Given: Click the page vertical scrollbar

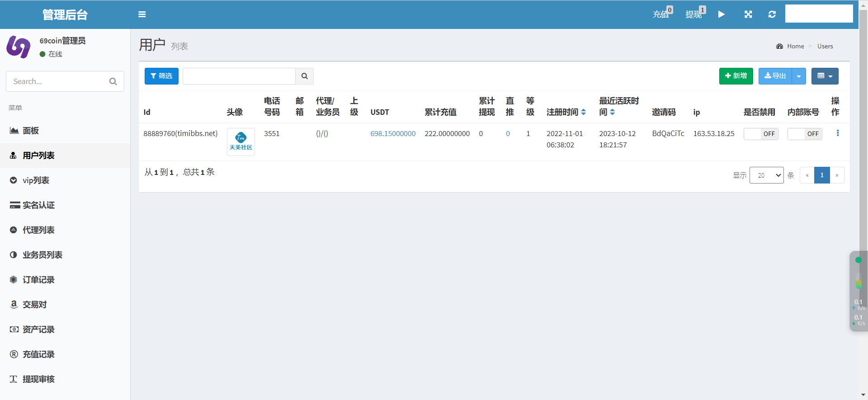Looking at the screenshot, I should click(863, 136).
